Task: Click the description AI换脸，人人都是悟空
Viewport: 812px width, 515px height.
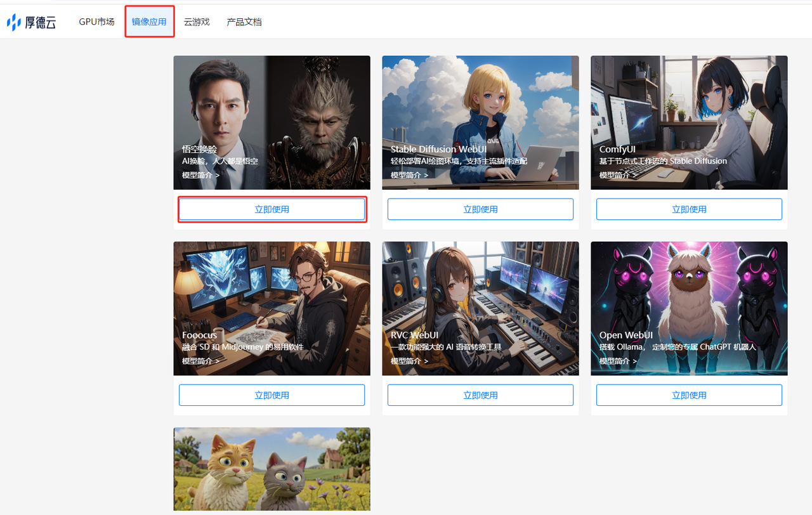Action: click(x=220, y=161)
